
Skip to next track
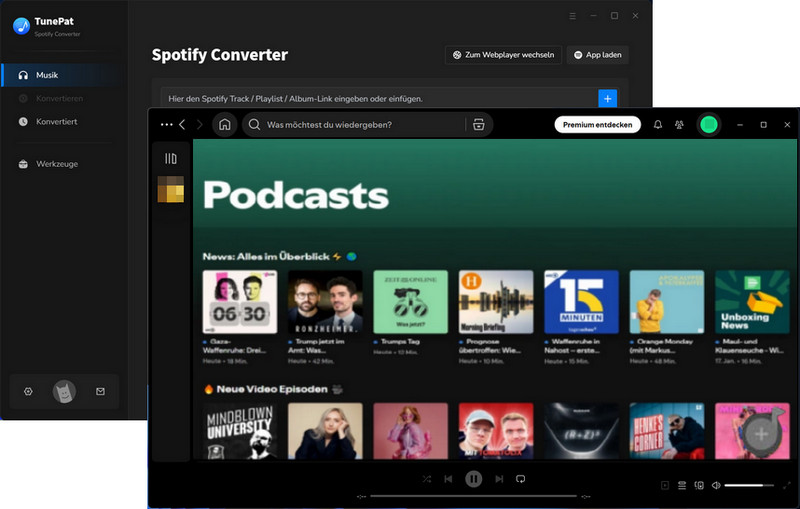click(499, 479)
